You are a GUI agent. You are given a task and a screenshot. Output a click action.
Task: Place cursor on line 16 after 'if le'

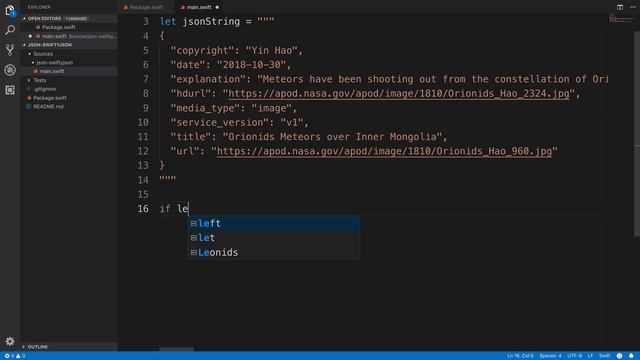[x=189, y=209]
